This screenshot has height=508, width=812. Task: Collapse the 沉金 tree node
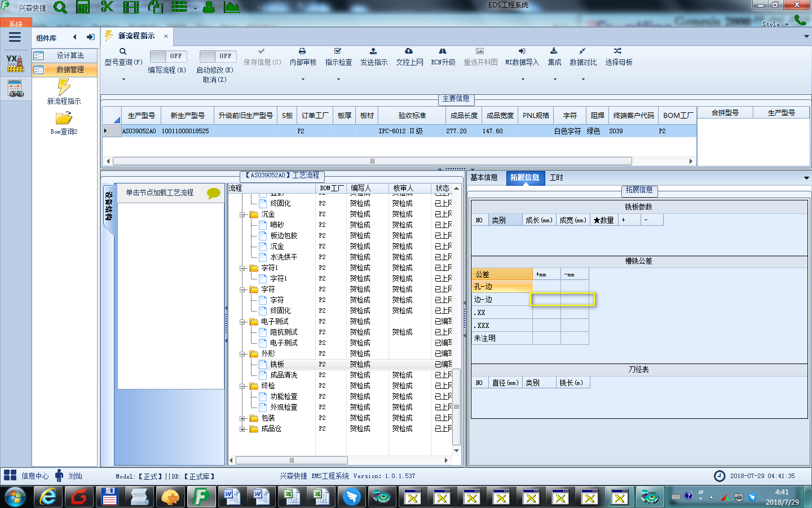242,214
